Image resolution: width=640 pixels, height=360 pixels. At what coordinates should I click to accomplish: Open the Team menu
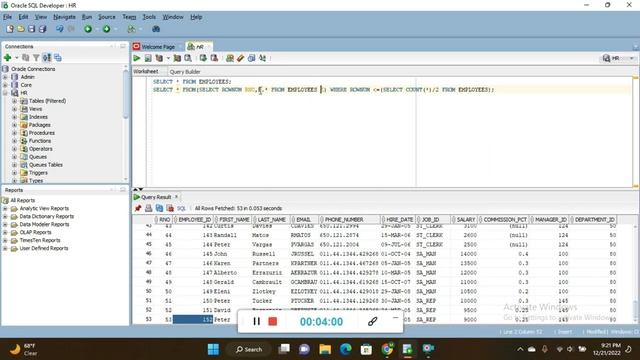[129, 17]
